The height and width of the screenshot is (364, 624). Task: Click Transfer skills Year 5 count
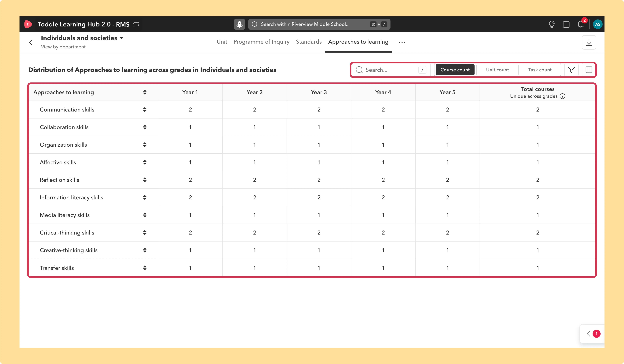pyautogui.click(x=447, y=268)
